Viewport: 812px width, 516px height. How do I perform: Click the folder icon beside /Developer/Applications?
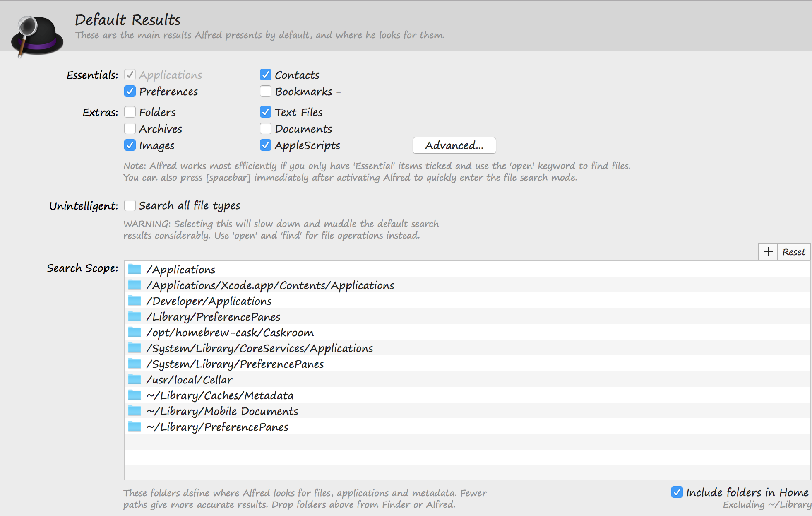135,301
